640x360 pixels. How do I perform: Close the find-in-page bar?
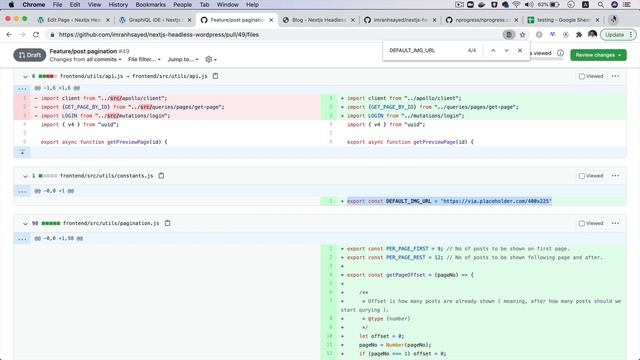520,50
